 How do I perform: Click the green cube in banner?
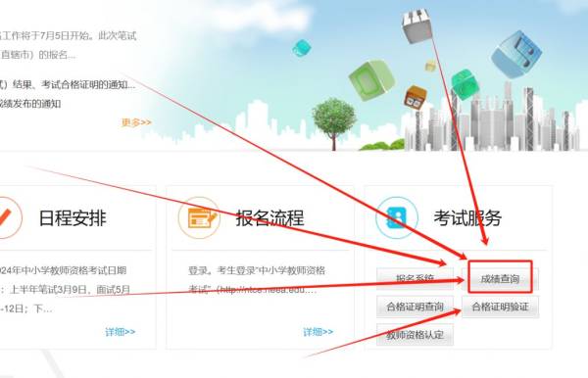[371, 79]
